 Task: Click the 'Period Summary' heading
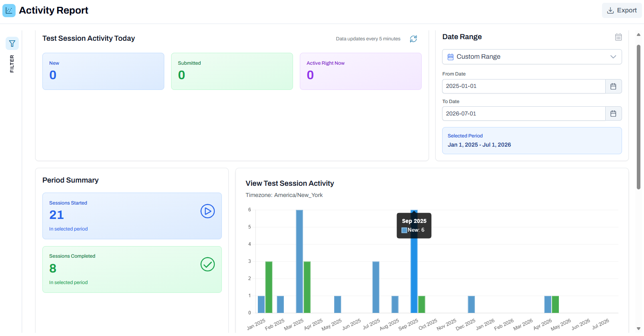(x=70, y=180)
